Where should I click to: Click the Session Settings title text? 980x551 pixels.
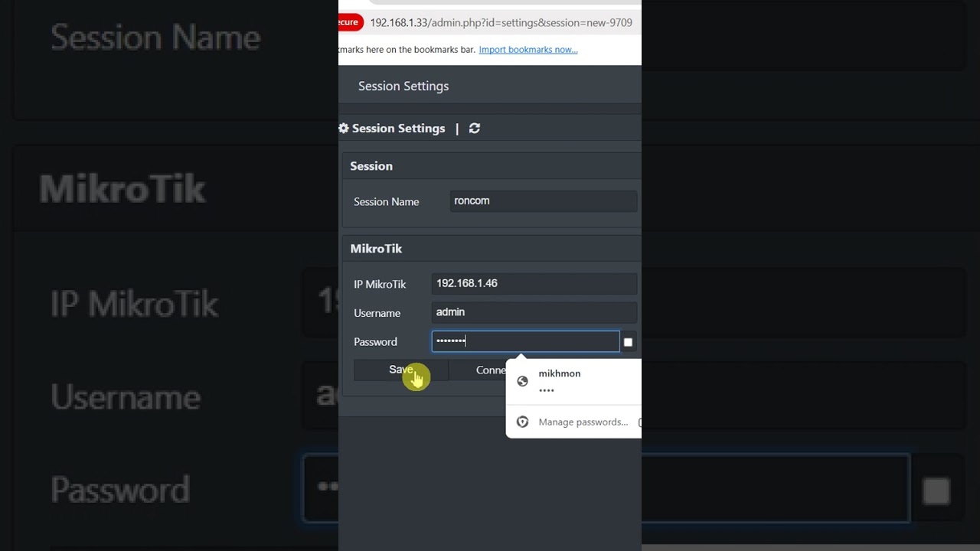point(403,86)
